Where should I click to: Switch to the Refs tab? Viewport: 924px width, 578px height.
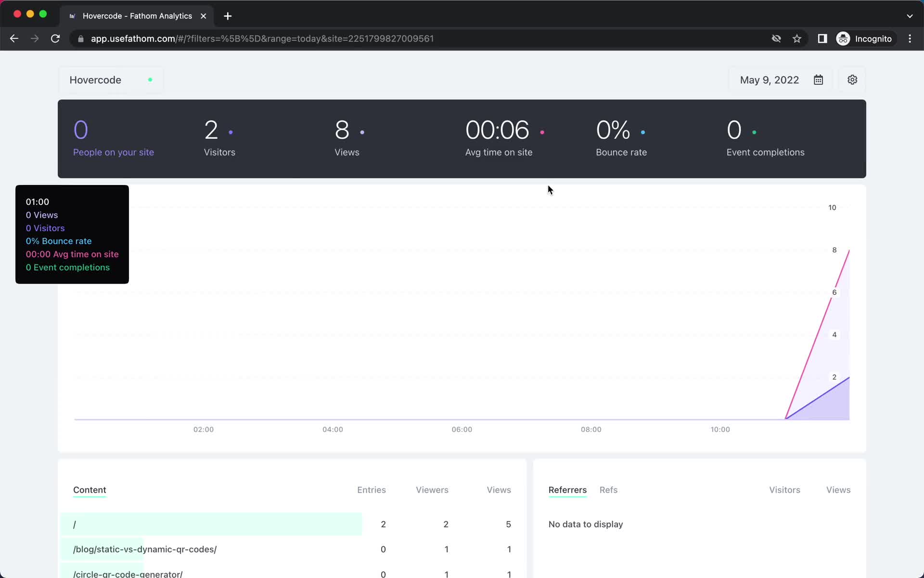608,489
